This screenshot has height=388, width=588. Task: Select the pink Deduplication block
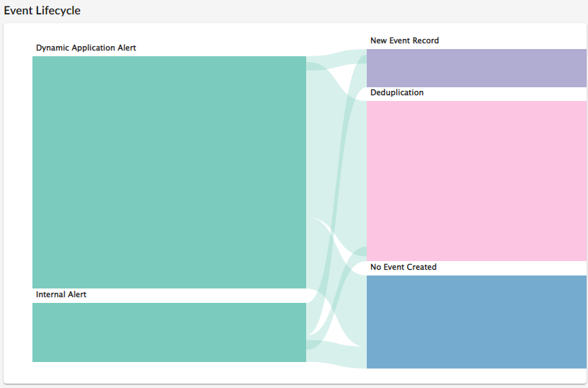(x=476, y=180)
